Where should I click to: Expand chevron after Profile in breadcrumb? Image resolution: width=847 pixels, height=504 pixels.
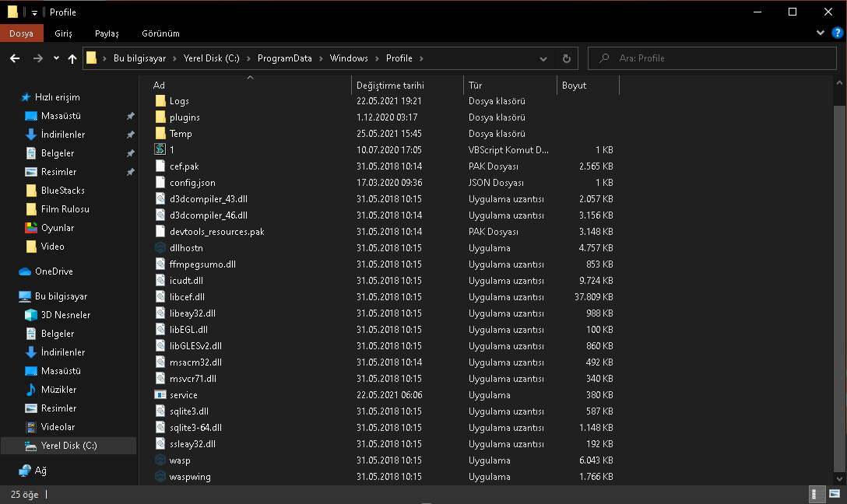421,58
